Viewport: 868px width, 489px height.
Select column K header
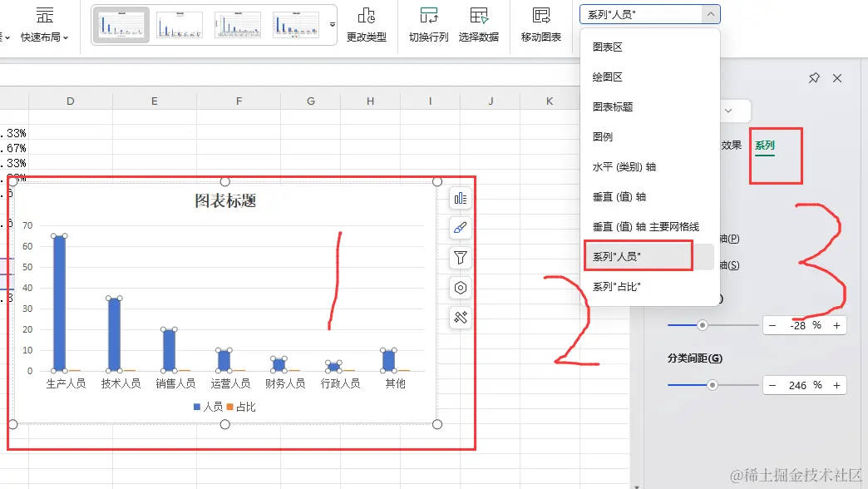coord(549,101)
